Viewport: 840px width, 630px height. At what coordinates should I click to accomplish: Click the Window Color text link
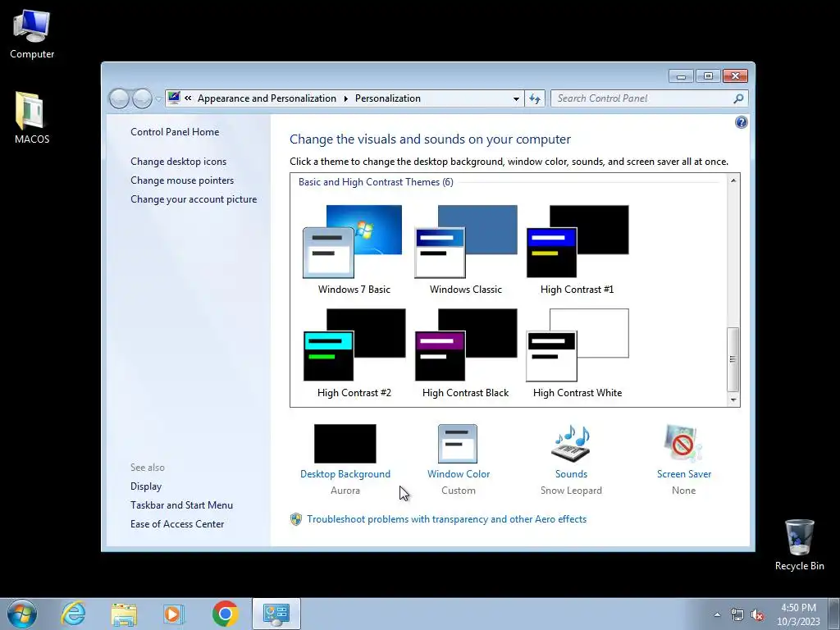[458, 473]
